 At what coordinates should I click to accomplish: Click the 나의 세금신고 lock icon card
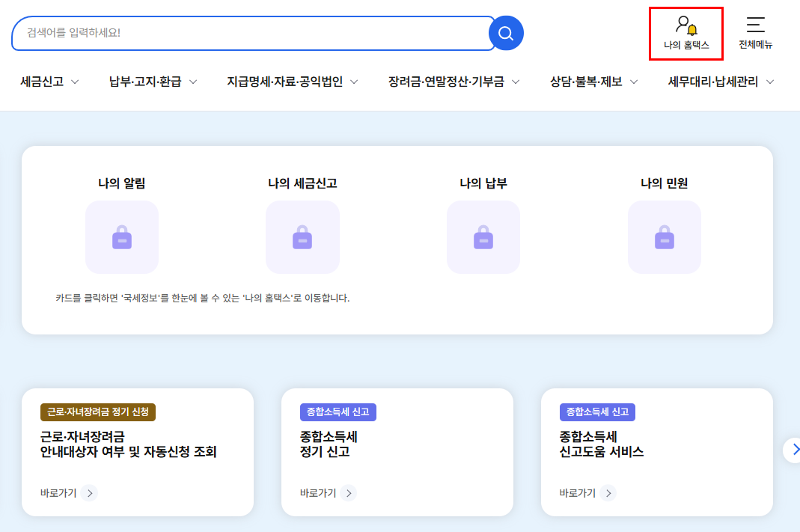pyautogui.click(x=302, y=237)
